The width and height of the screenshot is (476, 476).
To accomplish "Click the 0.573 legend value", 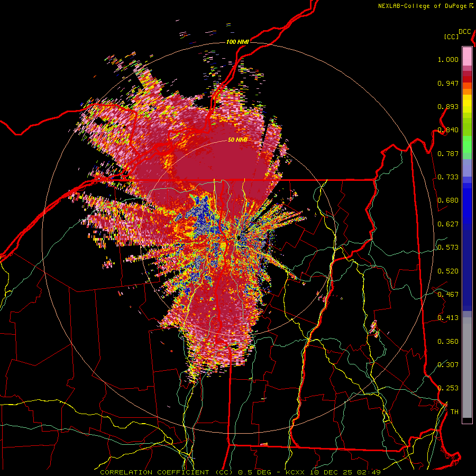I will tap(448, 248).
